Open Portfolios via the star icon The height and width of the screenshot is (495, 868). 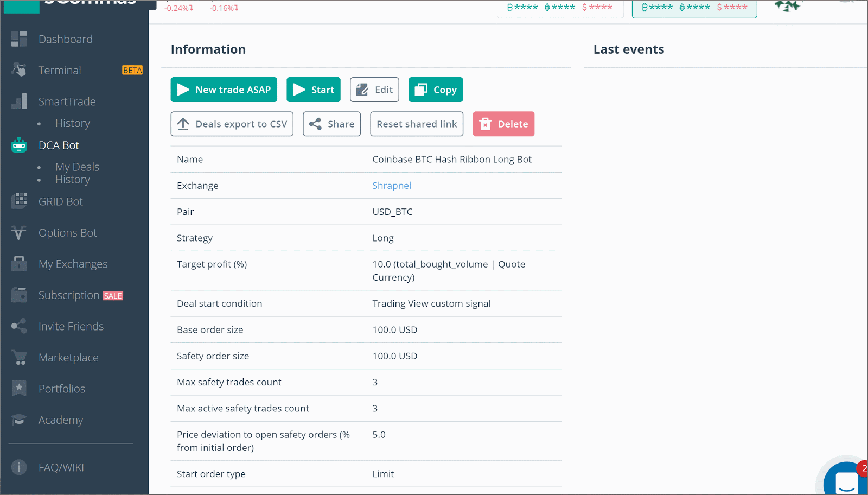[x=19, y=388]
